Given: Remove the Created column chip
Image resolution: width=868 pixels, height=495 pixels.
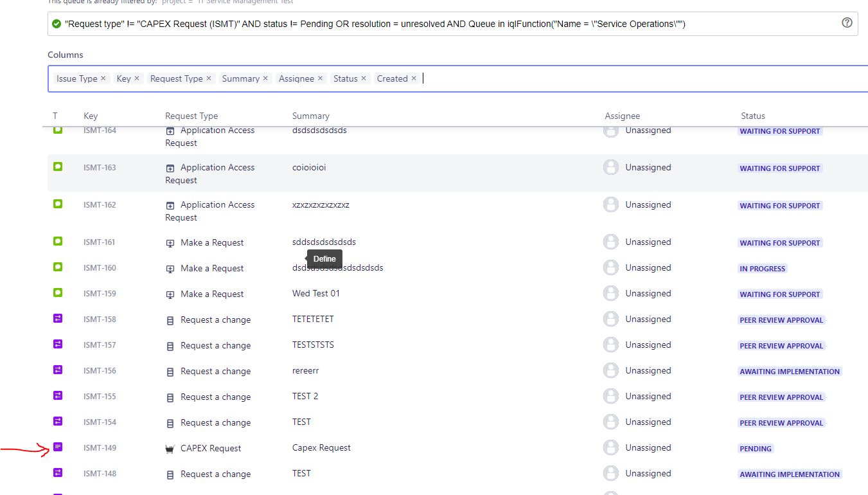Looking at the screenshot, I should [414, 78].
